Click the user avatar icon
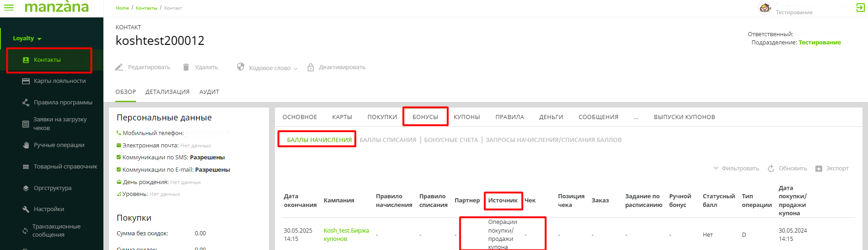The image size is (868, 250). point(765,8)
